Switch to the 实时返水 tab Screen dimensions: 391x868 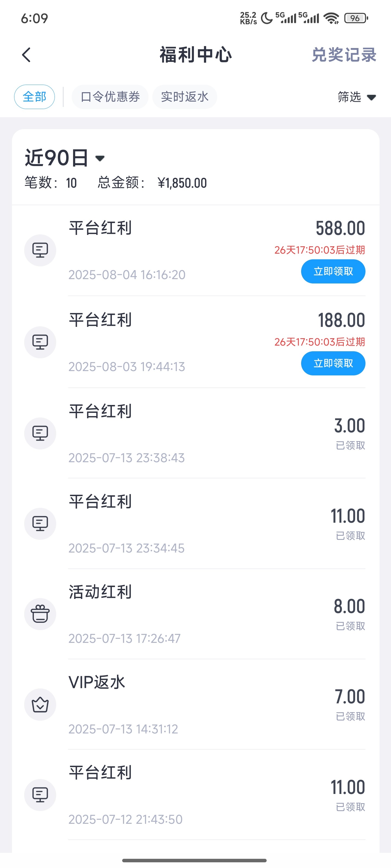click(185, 97)
